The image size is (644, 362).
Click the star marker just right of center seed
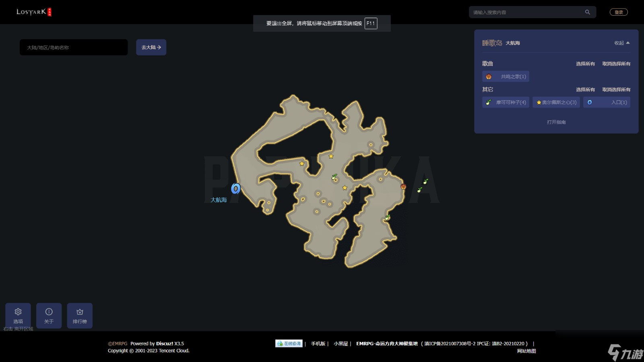click(x=345, y=188)
